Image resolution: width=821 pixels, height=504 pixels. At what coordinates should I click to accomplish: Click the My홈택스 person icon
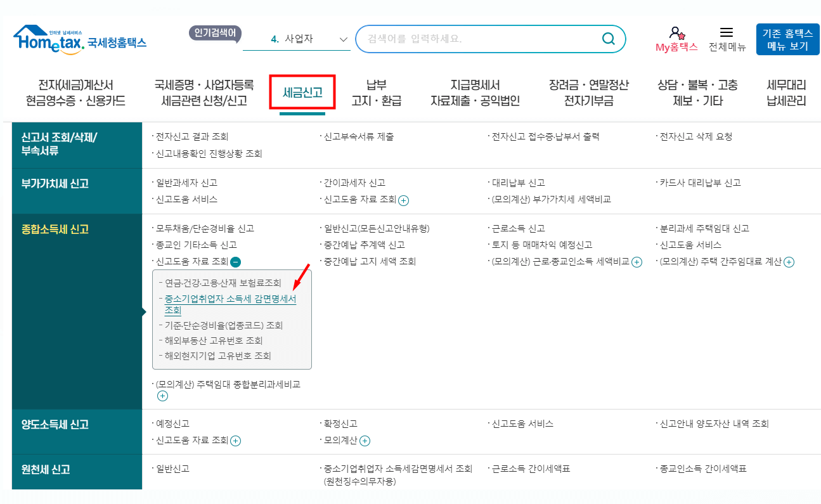pos(675,33)
